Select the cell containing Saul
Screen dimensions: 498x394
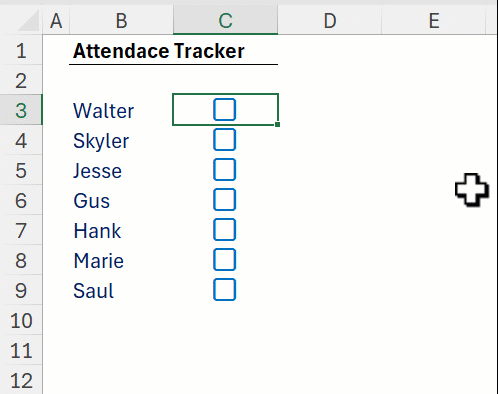click(x=121, y=290)
